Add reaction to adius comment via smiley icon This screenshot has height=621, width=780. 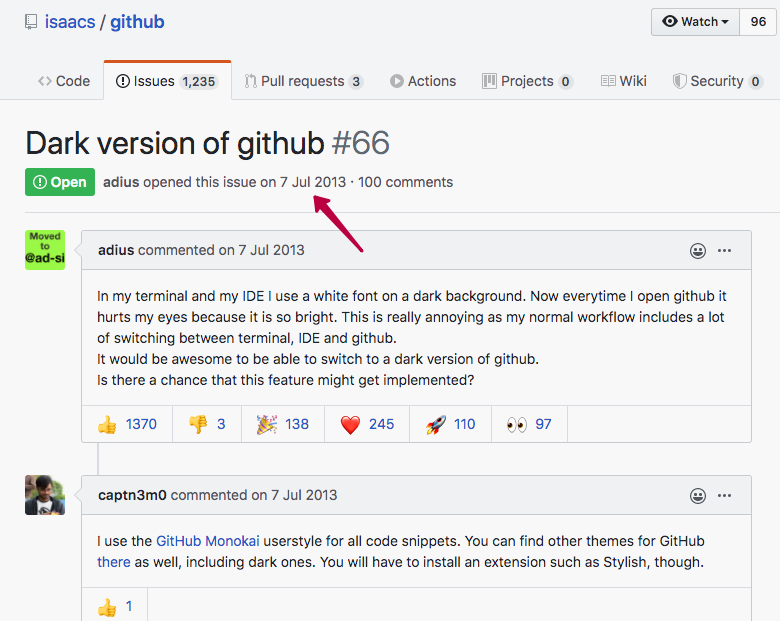[697, 250]
